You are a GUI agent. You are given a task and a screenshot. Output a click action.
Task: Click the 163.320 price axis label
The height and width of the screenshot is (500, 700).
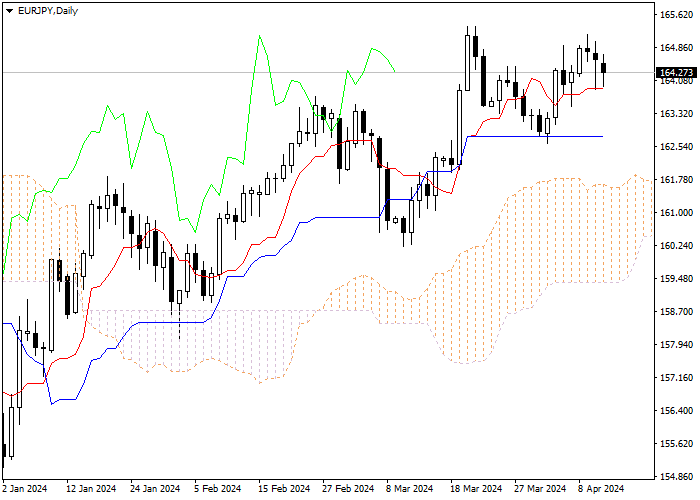(x=676, y=114)
